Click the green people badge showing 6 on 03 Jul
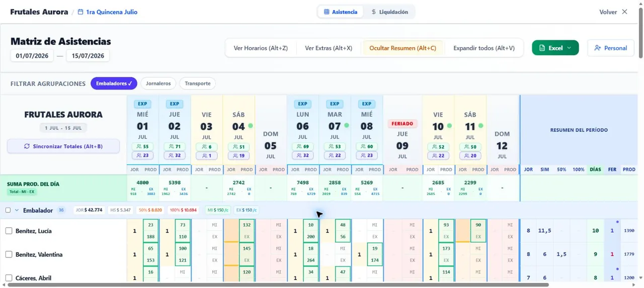644x288 pixels. 207,147
